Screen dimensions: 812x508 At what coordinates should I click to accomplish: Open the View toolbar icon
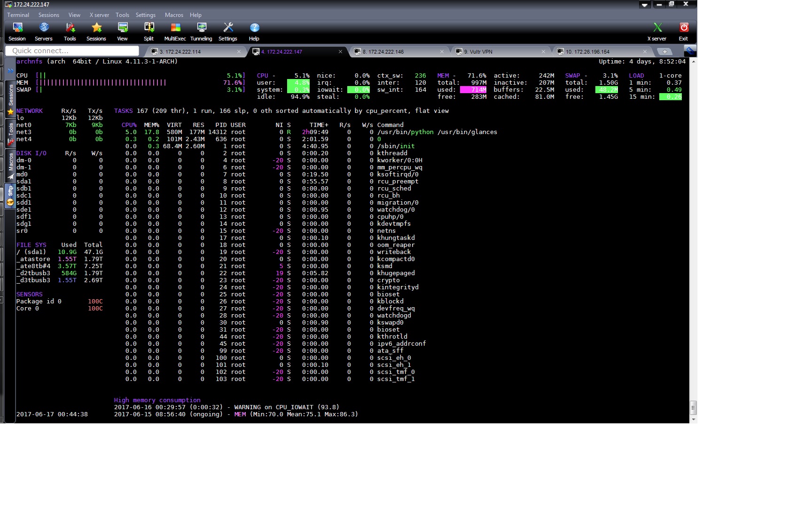point(122,31)
